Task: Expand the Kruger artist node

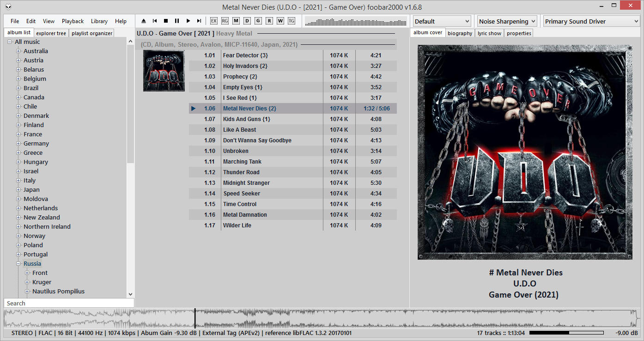Action: point(27,282)
